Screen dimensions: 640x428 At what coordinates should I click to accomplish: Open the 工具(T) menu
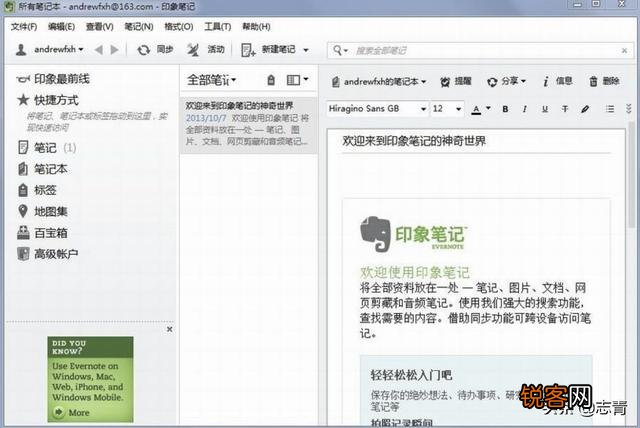(x=218, y=27)
